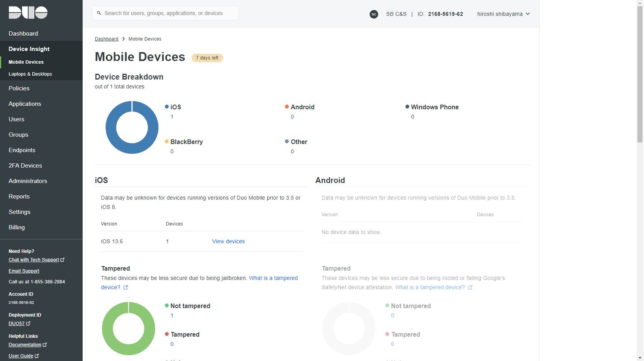Open Reports section
This screenshot has width=644, height=361.
[x=19, y=197]
